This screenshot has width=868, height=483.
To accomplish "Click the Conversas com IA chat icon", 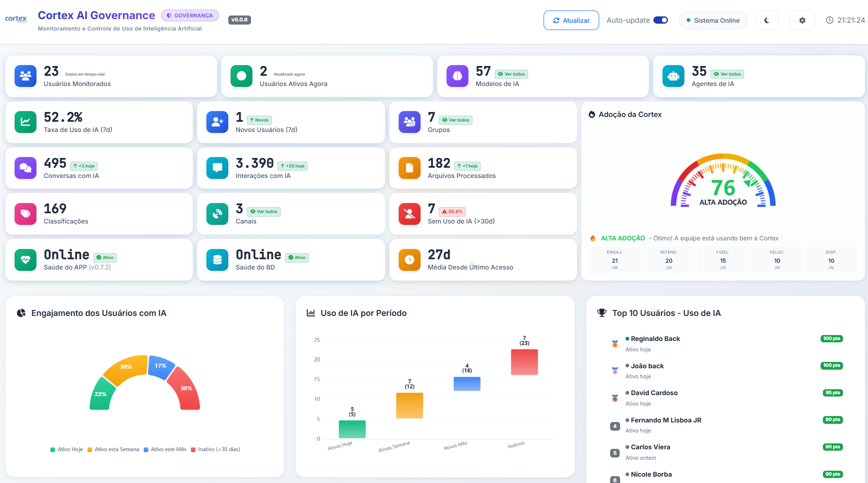I will (25, 168).
